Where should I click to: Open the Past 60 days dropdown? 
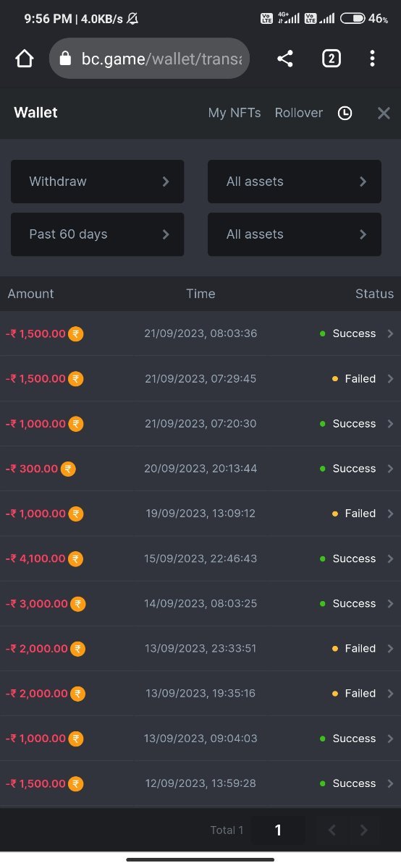click(x=97, y=234)
